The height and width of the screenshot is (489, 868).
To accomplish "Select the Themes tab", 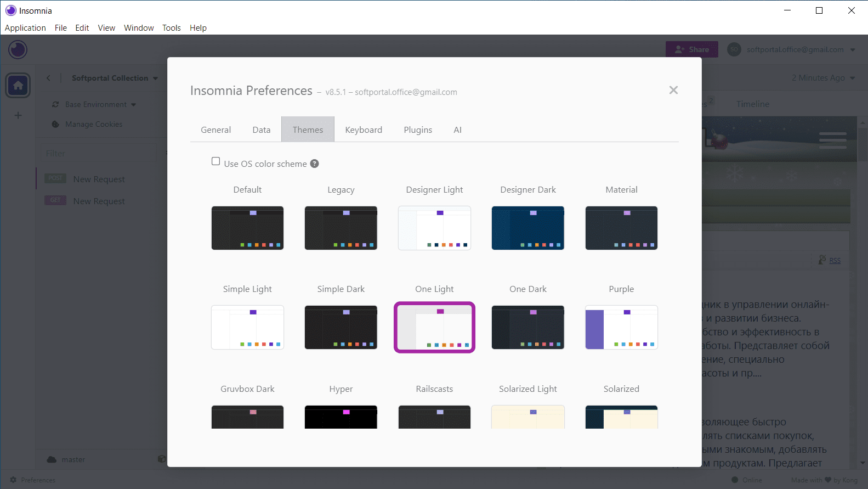I will [308, 130].
